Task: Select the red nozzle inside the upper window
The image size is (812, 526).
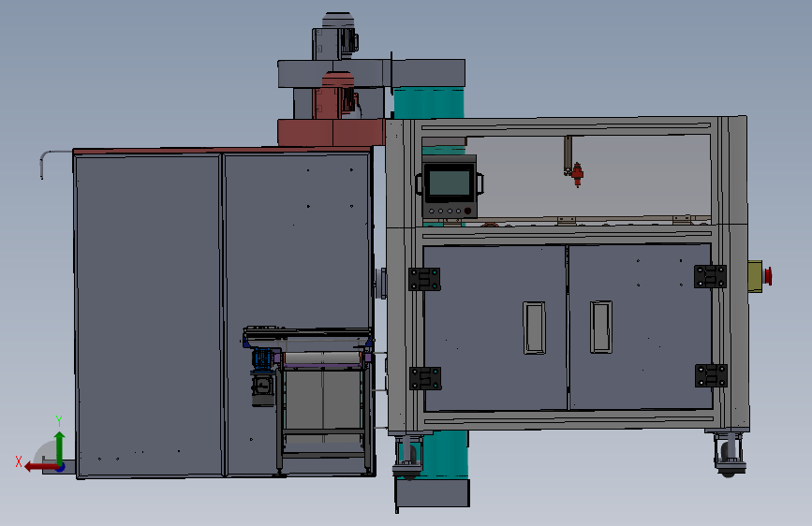Action: (578, 174)
